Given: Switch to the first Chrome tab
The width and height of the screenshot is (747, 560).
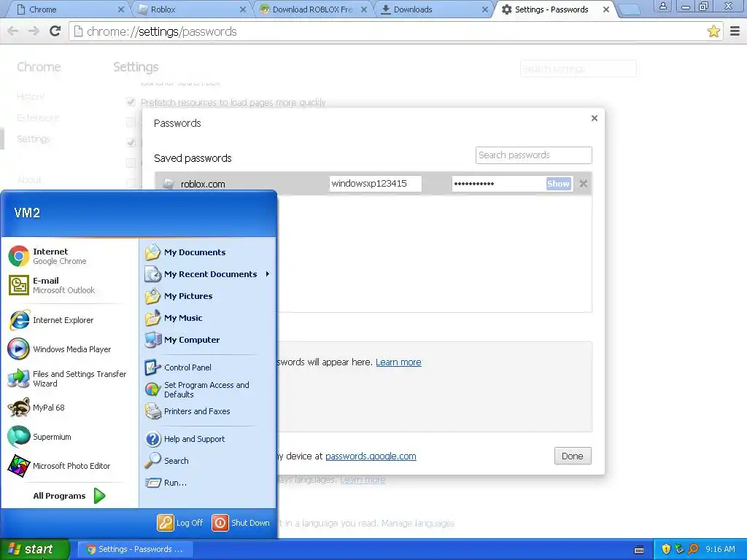Looking at the screenshot, I should [69, 9].
